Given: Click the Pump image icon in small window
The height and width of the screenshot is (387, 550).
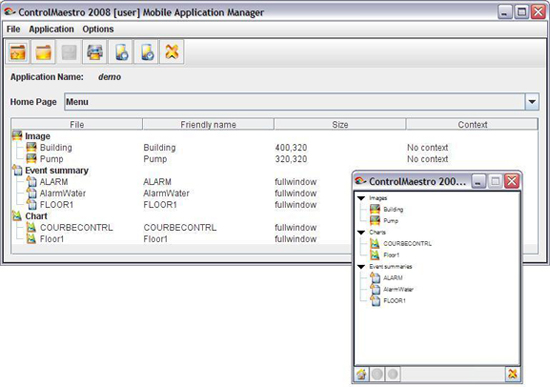Looking at the screenshot, I should (375, 220).
